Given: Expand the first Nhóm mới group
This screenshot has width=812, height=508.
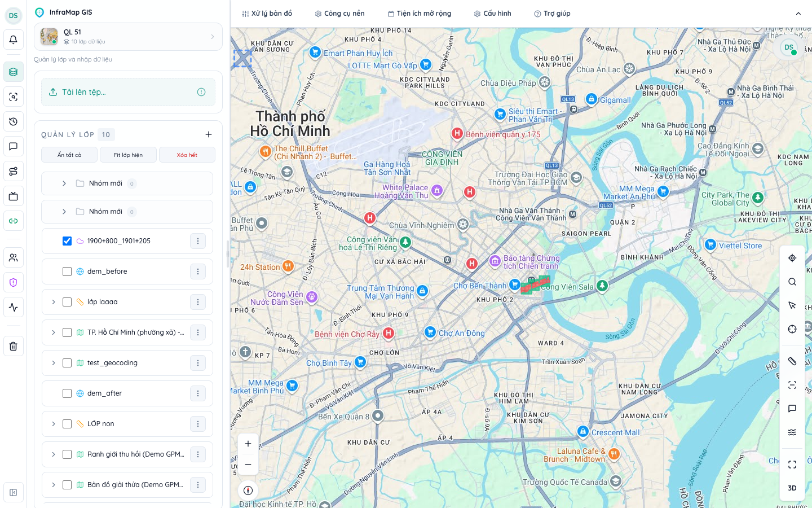Looking at the screenshot, I should click(64, 183).
